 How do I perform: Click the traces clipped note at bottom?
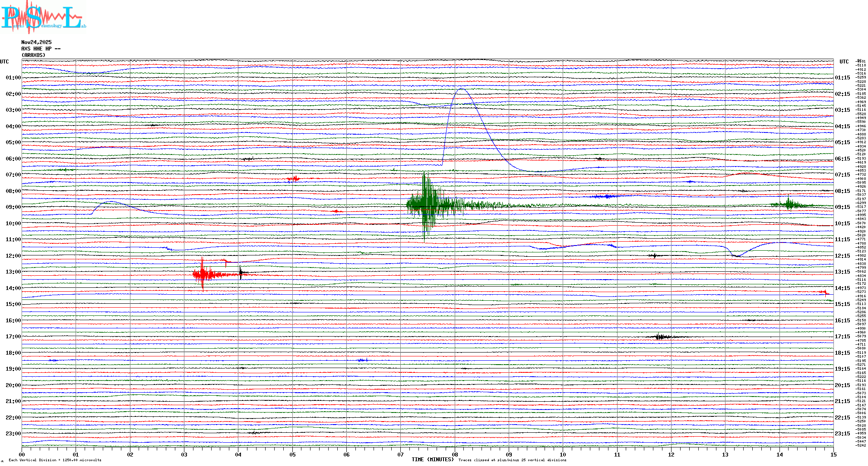(x=512, y=460)
